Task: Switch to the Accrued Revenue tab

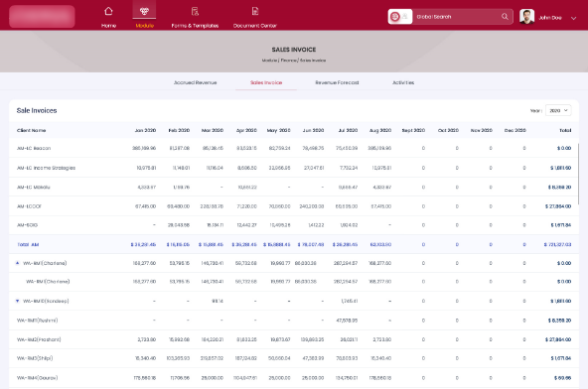Action: click(195, 82)
